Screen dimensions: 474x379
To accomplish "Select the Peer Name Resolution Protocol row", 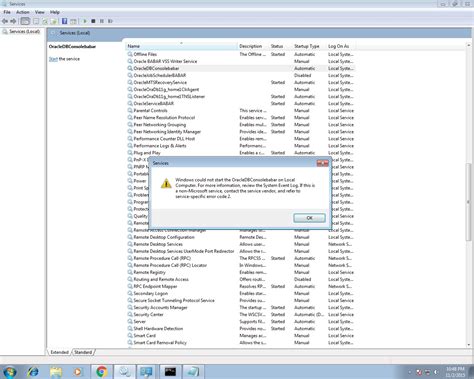I will point(241,117).
